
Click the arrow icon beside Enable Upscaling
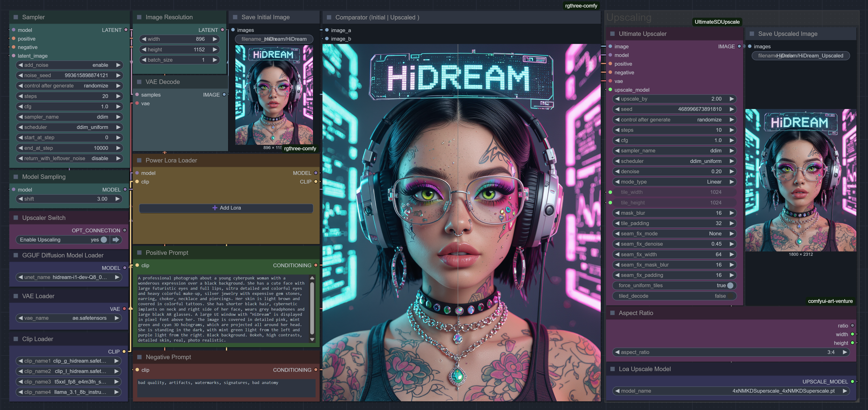(116, 240)
